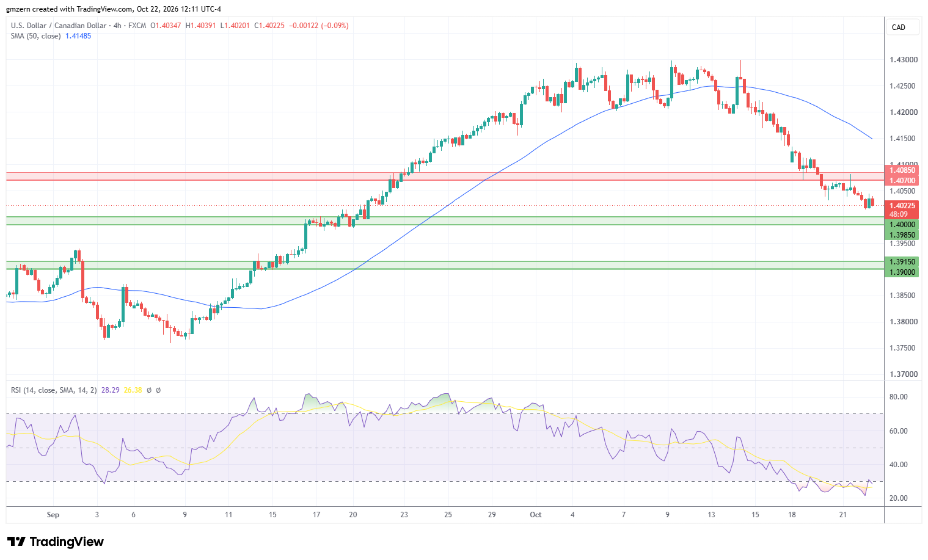Click the high price H1.40391
Screen dimensions: 928x560
(200, 26)
